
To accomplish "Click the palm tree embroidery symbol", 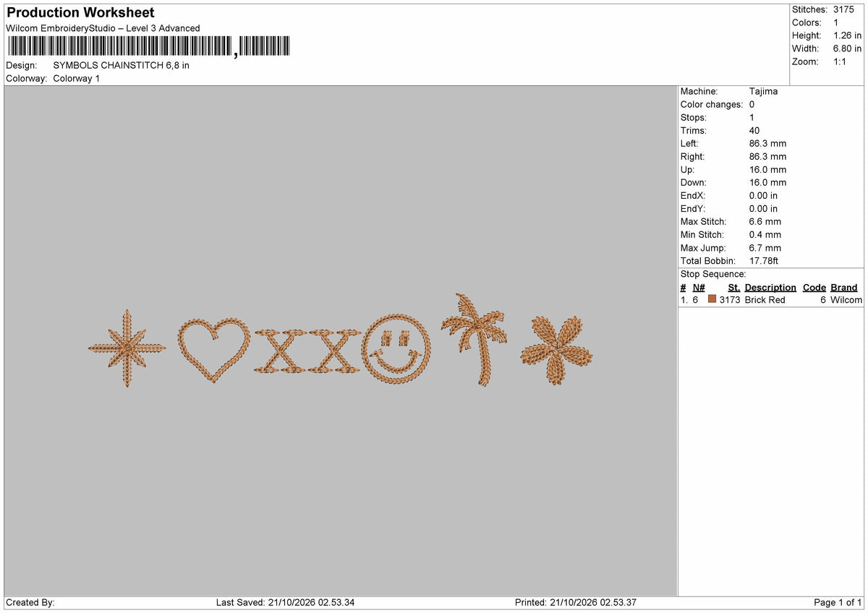I will click(475, 339).
